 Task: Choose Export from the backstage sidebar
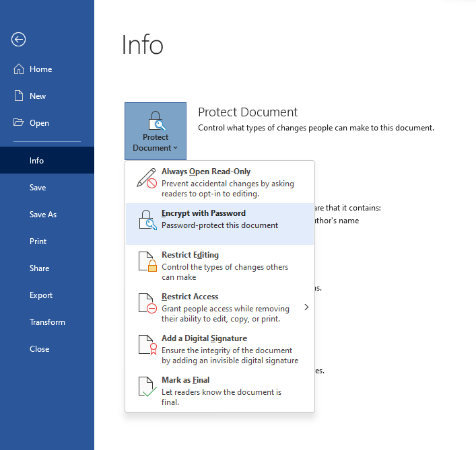40,295
